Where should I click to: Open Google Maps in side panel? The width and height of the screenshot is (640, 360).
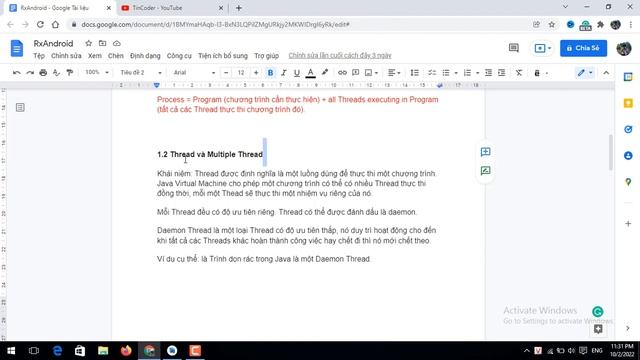[x=628, y=182]
